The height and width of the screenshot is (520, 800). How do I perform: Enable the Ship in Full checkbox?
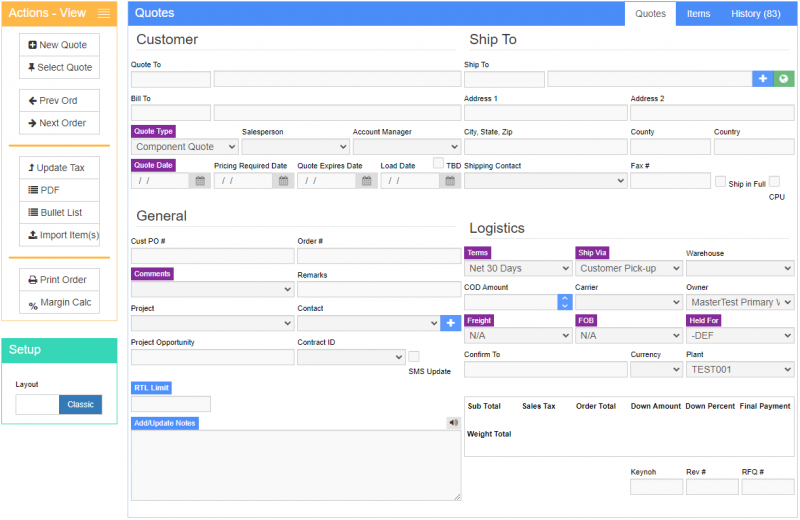720,181
